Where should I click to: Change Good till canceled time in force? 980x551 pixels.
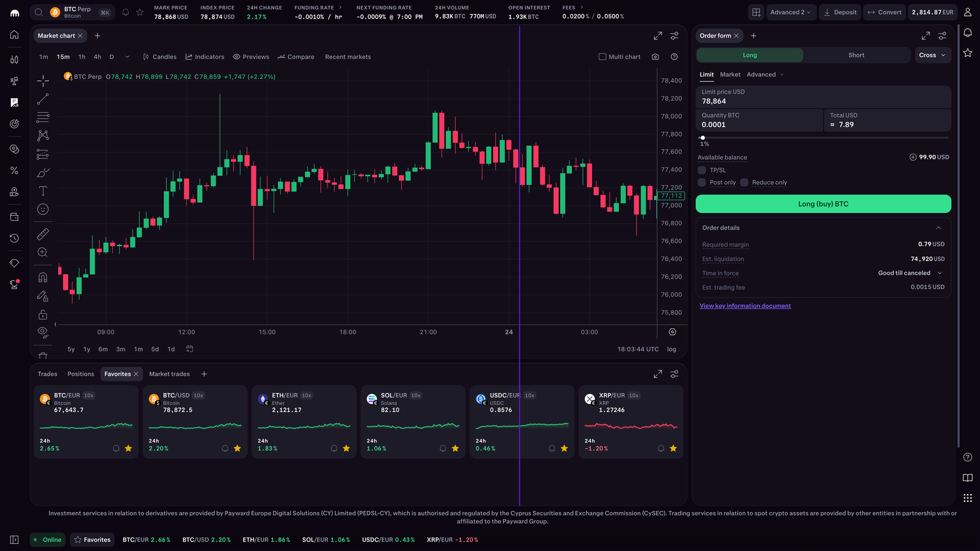click(x=910, y=273)
